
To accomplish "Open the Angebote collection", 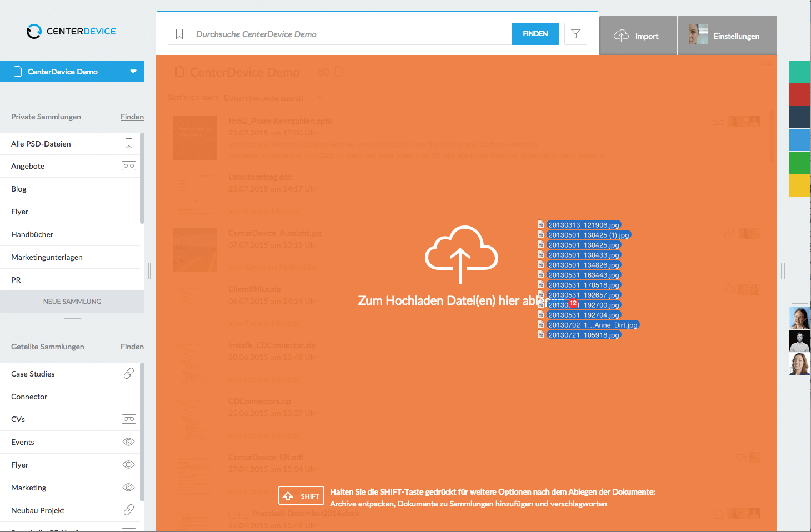I will pyautogui.click(x=70, y=166).
